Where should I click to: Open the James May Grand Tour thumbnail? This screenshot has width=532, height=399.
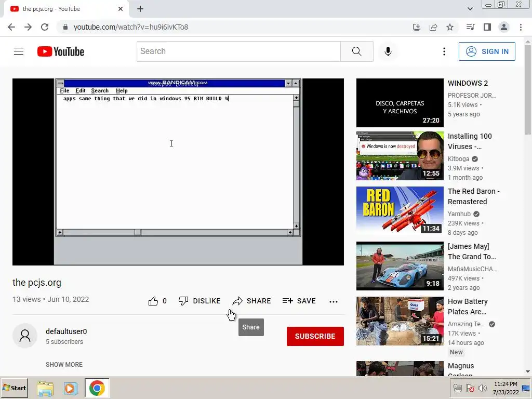(x=400, y=265)
